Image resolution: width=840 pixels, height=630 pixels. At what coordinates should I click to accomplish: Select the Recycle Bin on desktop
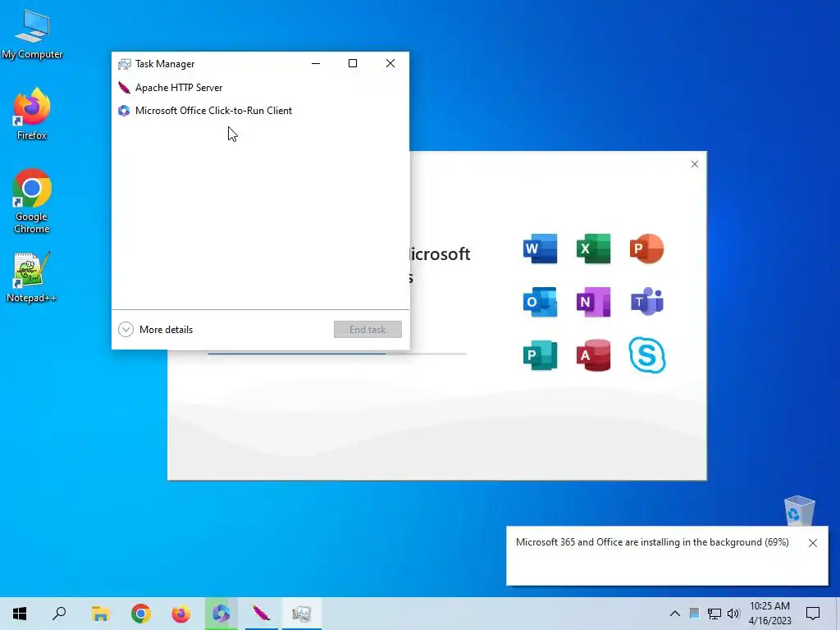[x=799, y=510]
